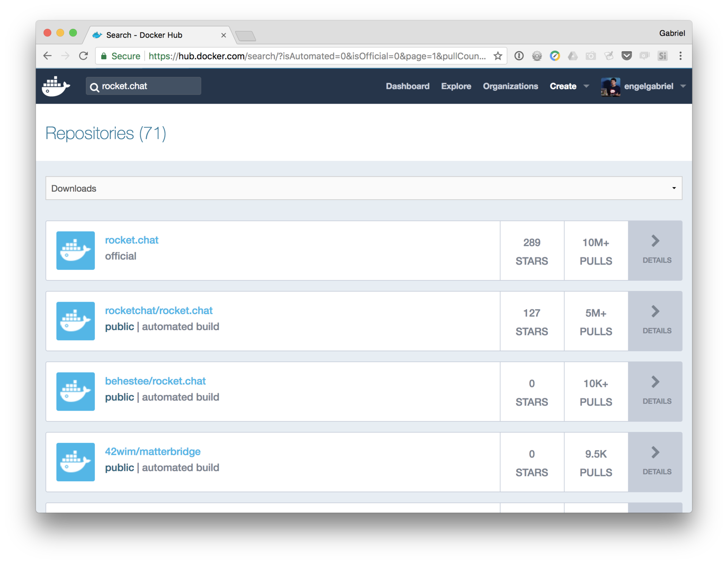Open details chevron for rocketchat/rocket.chat
The width and height of the screenshot is (728, 564).
(x=655, y=312)
